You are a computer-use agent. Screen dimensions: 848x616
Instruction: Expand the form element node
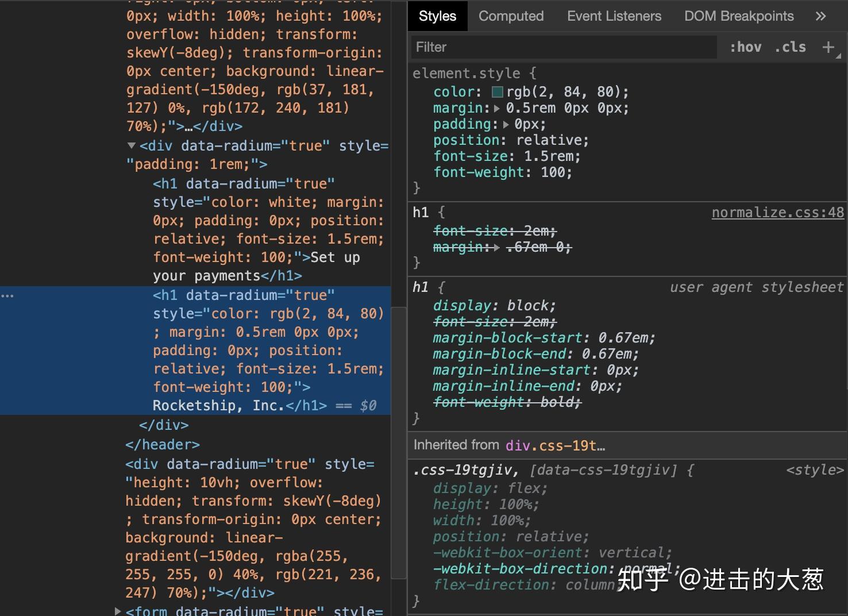(x=118, y=611)
